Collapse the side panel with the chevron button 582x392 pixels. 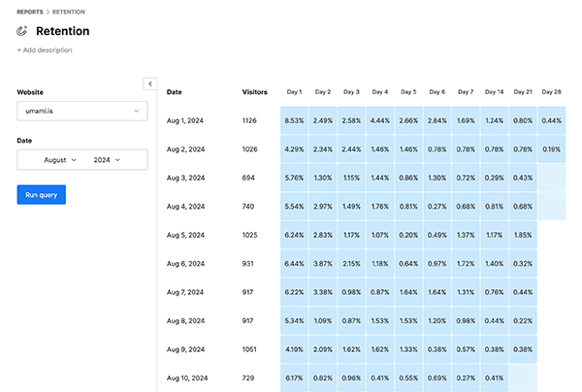(149, 83)
